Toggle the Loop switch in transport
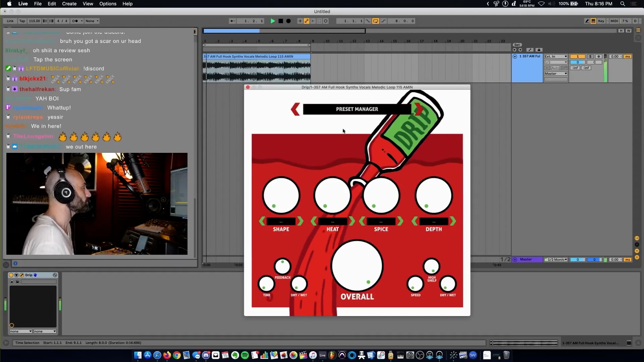The width and height of the screenshot is (644, 362). coord(376,21)
